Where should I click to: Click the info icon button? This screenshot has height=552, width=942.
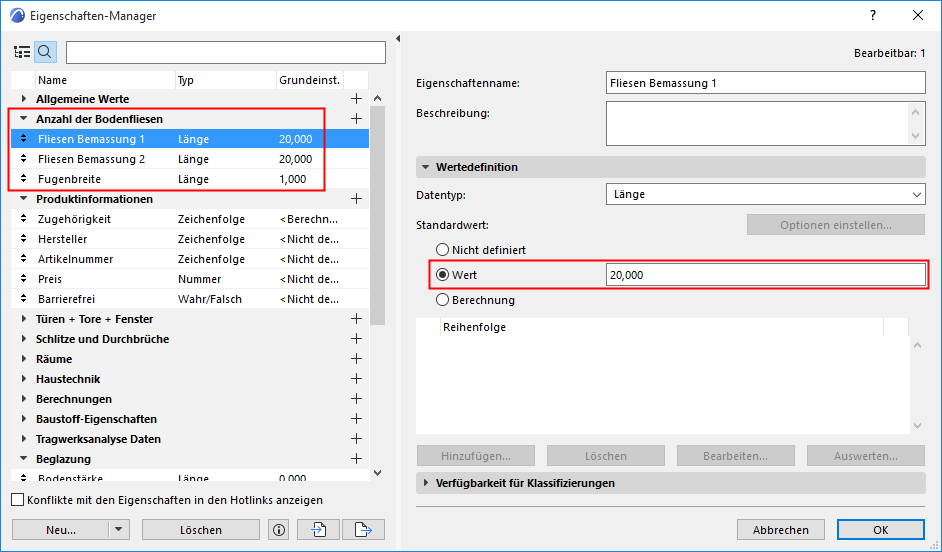point(279,530)
